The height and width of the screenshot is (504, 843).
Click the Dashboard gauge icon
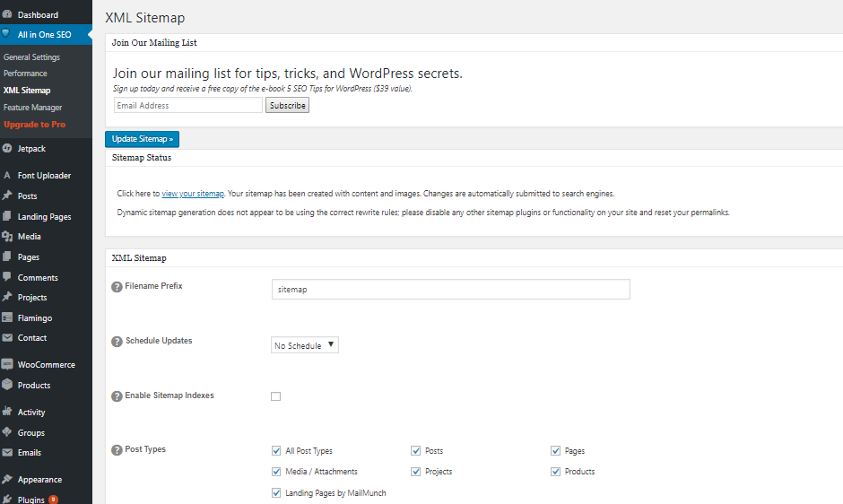pos(7,14)
